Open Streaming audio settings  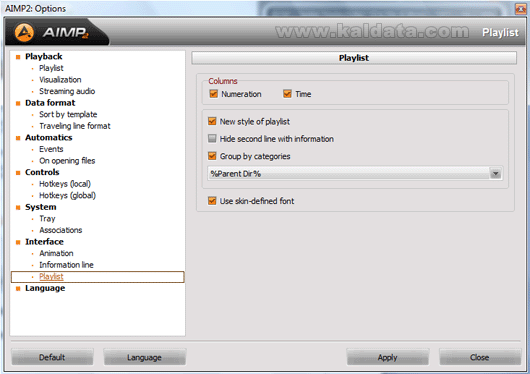pos(67,91)
